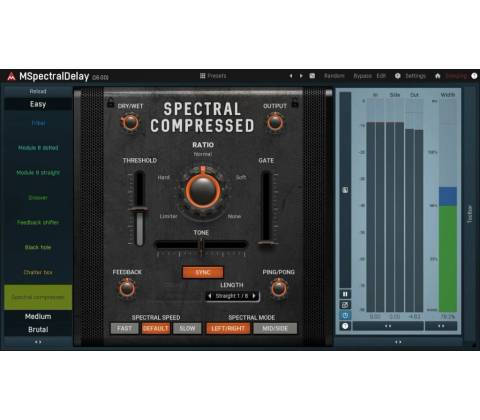This screenshot has height=420, width=480.
Task: Go to next preset with right arrow
Action: (301, 76)
